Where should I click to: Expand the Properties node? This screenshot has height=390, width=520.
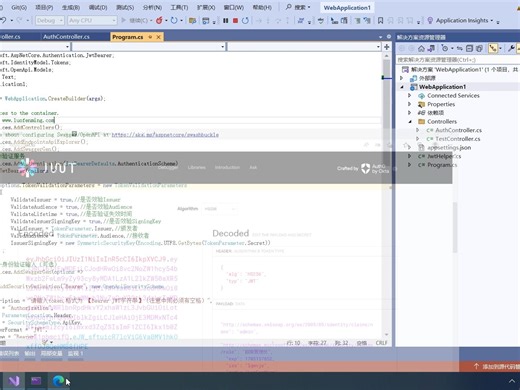point(410,104)
